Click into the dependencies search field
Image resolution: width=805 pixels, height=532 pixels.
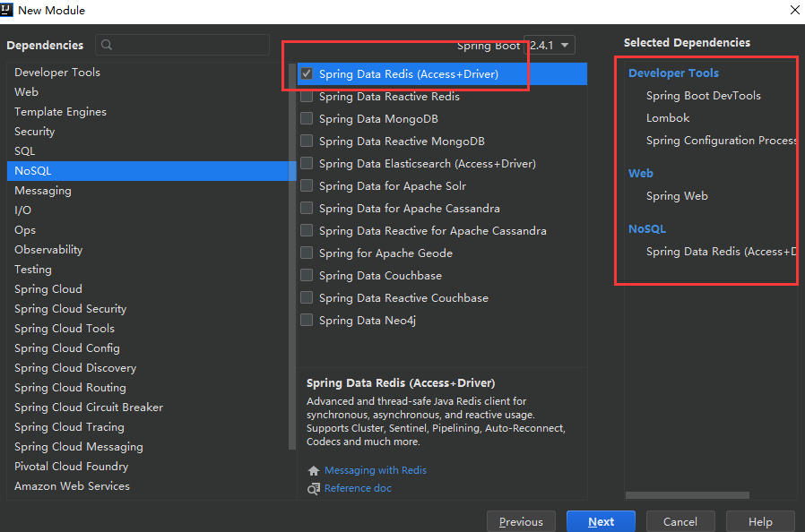(188, 45)
